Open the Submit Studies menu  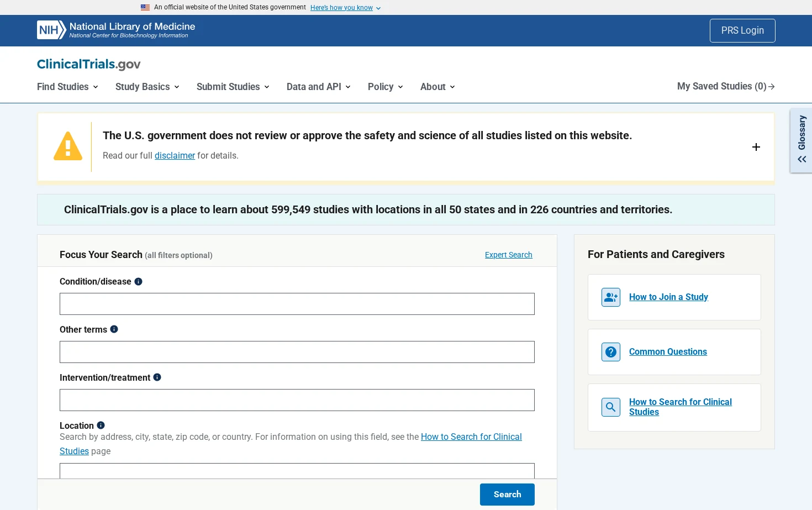(x=233, y=87)
